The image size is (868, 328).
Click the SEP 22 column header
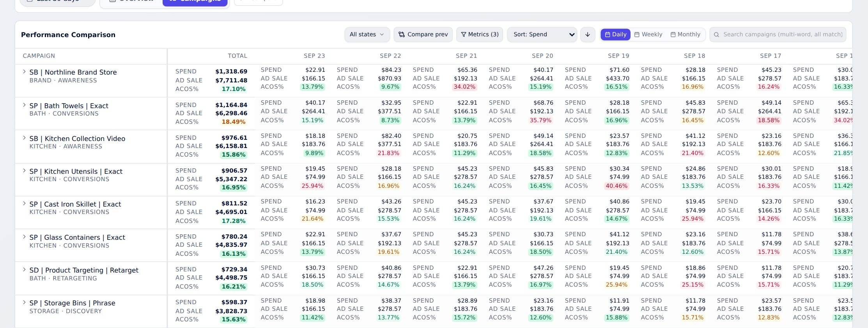coord(390,56)
